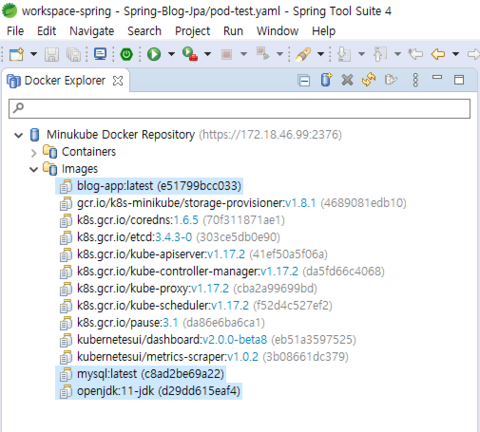
Task: Refresh the Docker Explorer with yellow arrows icon
Action: [369, 80]
